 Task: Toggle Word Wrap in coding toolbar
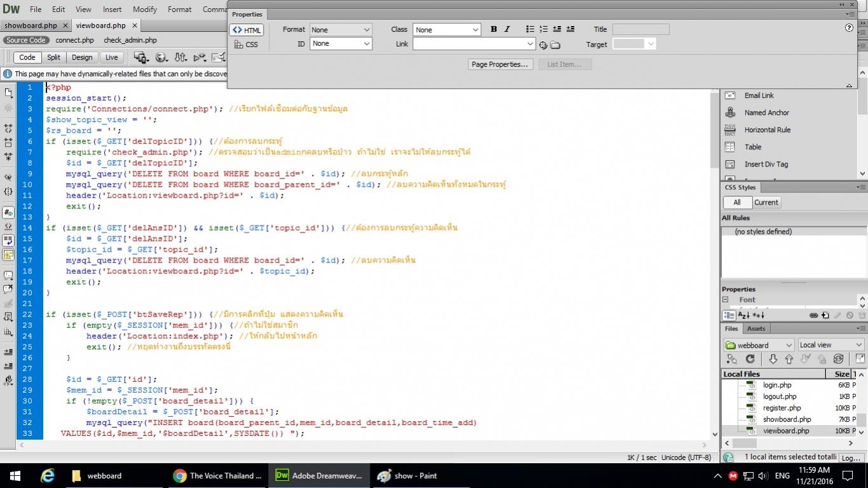click(9, 241)
